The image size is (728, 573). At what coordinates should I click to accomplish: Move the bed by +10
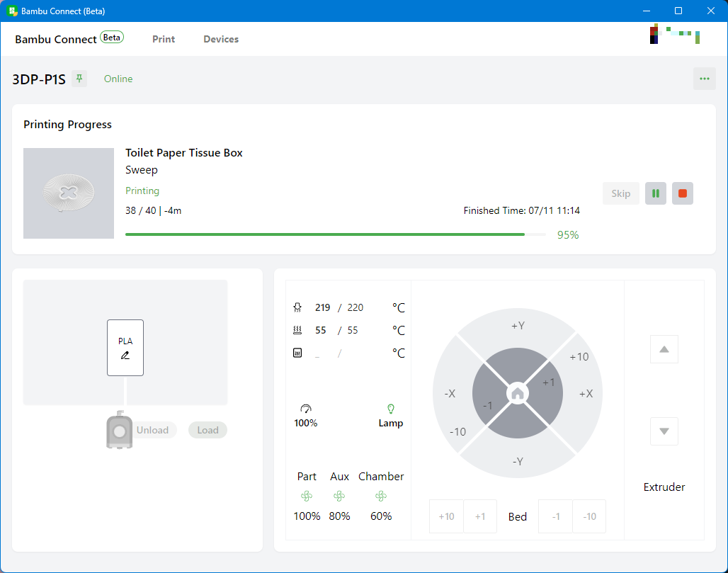[446, 516]
